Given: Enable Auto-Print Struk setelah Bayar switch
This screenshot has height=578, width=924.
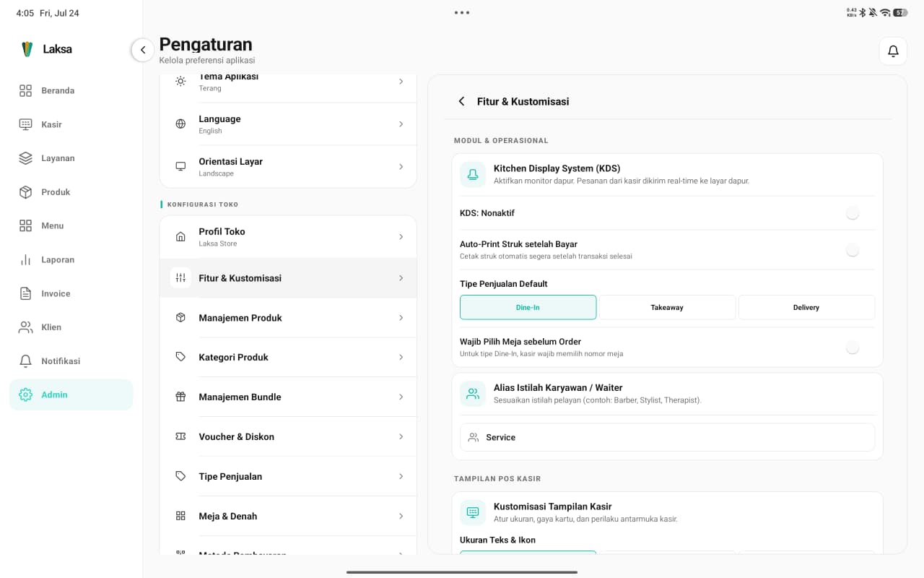Looking at the screenshot, I should (853, 250).
